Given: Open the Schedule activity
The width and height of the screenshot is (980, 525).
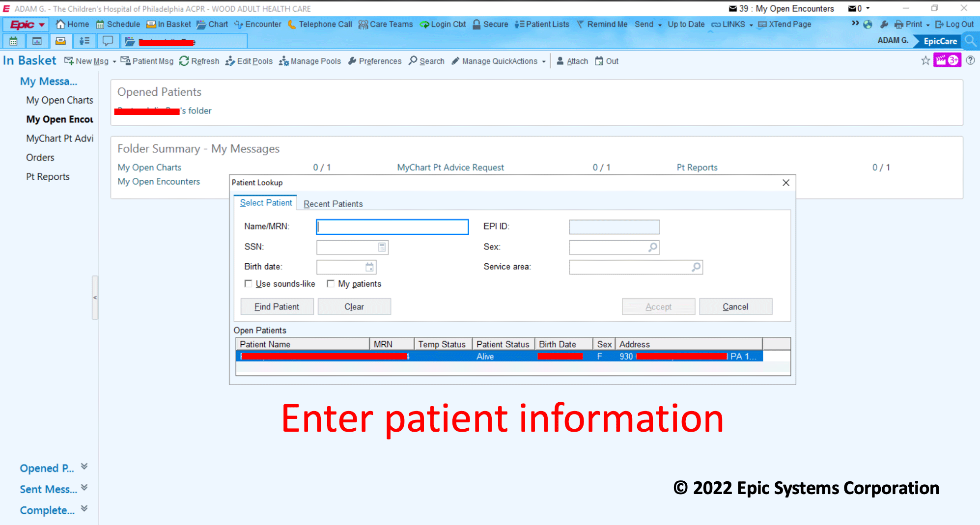Looking at the screenshot, I should point(118,25).
